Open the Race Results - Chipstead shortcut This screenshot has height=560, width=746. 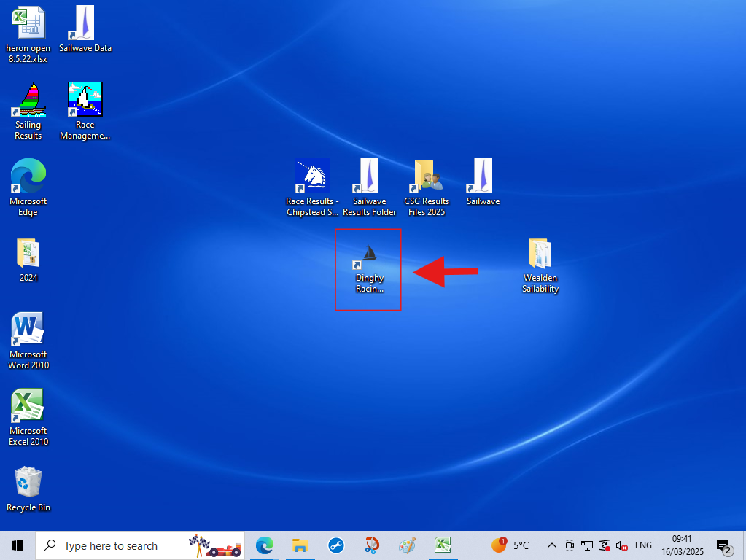click(x=312, y=177)
